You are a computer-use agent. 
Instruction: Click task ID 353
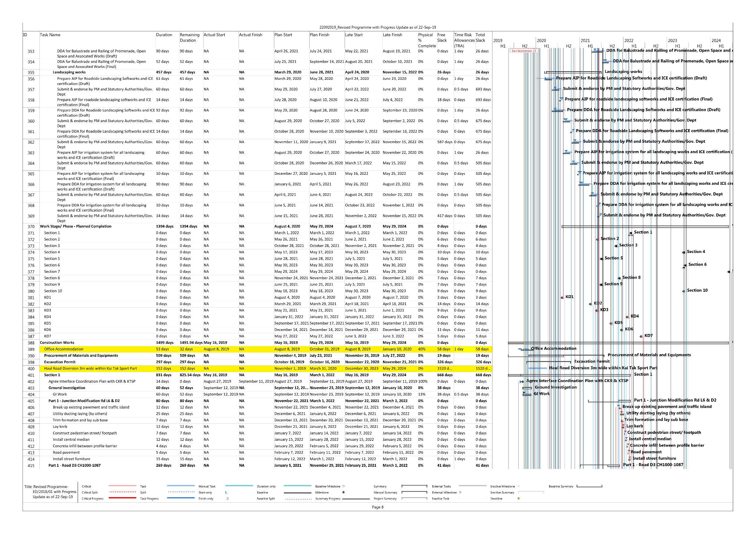pyautogui.click(x=31, y=52)
